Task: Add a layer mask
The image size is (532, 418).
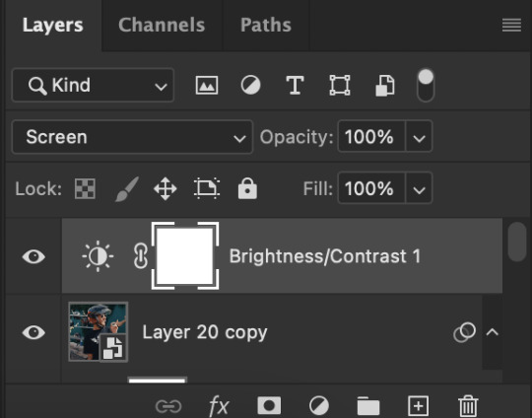Action: [x=269, y=405]
